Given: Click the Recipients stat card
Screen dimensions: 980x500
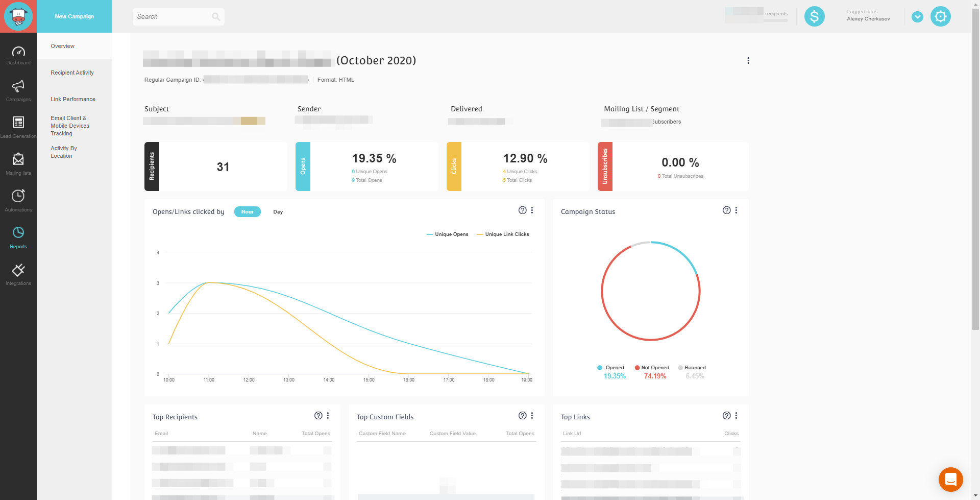Looking at the screenshot, I should point(216,166).
